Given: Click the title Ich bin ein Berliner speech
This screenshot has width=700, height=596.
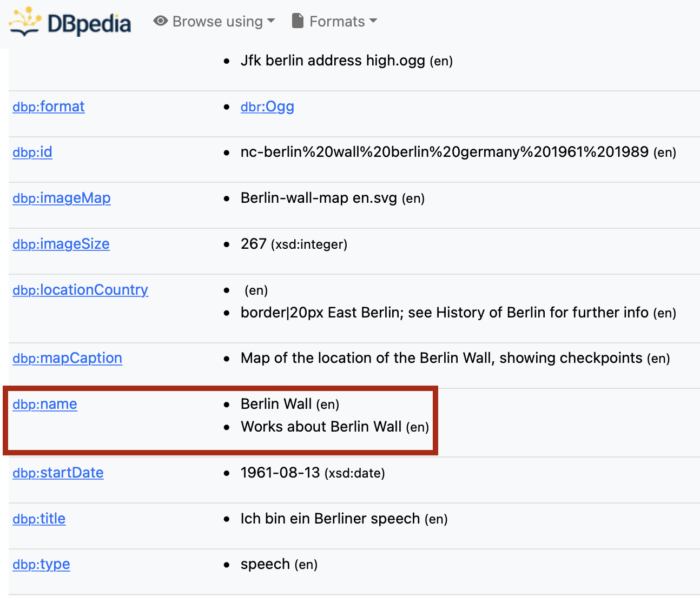Looking at the screenshot, I should (x=330, y=519).
